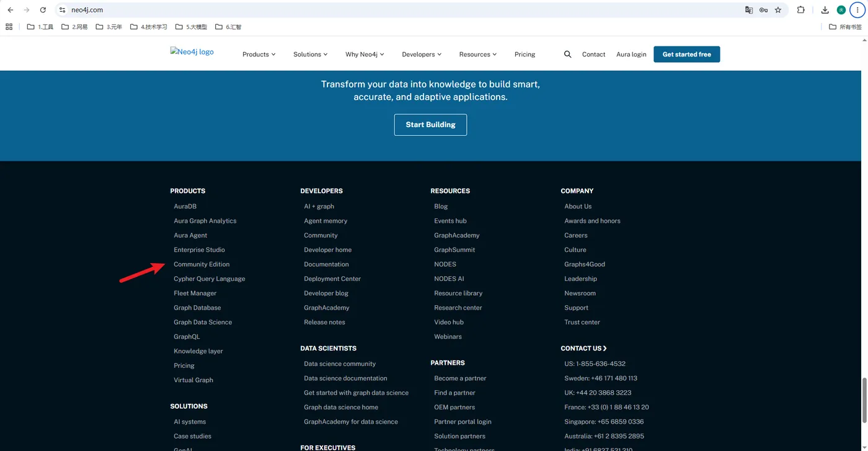Open the Release notes link
Image resolution: width=868 pixels, height=451 pixels.
(325, 323)
